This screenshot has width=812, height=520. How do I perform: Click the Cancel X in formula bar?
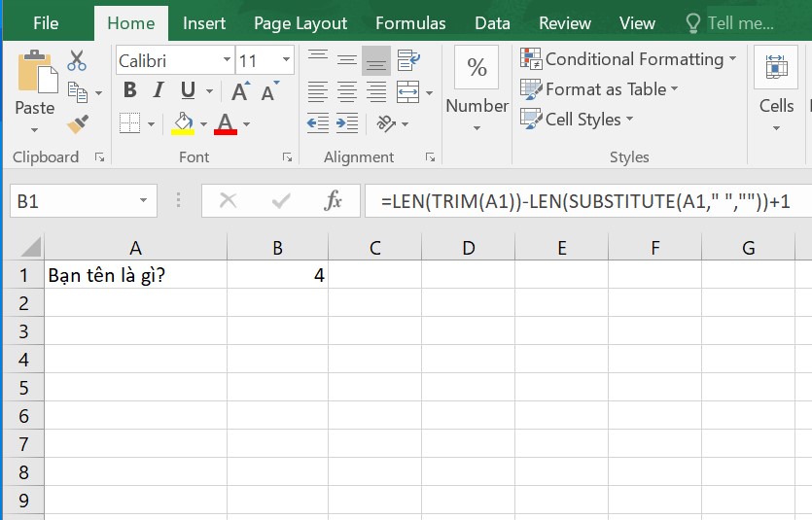click(228, 200)
